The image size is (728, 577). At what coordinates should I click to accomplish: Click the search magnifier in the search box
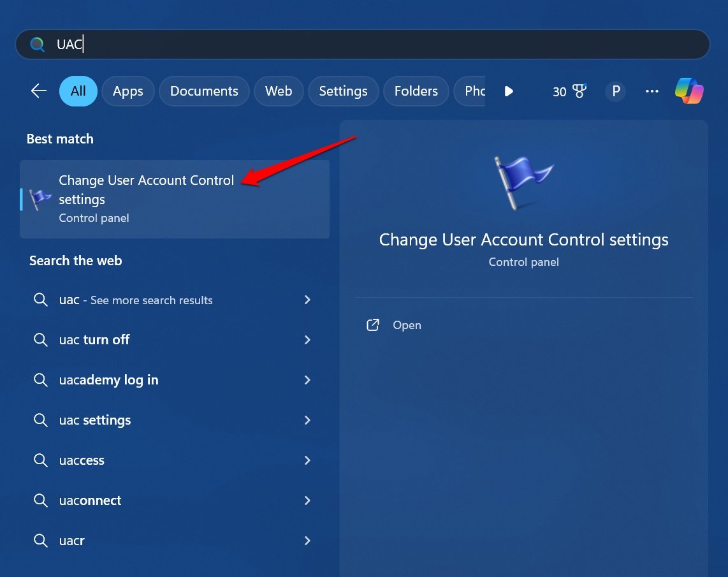click(x=37, y=45)
